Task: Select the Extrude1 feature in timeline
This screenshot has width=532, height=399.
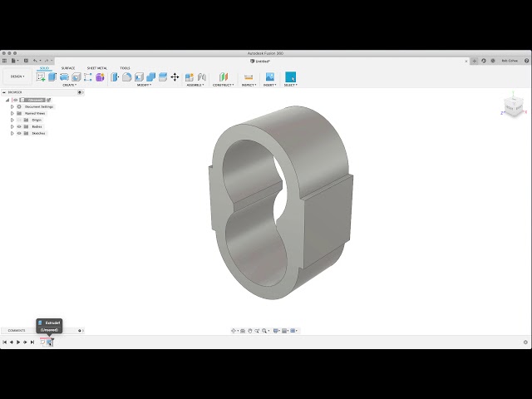Action: (x=49, y=342)
